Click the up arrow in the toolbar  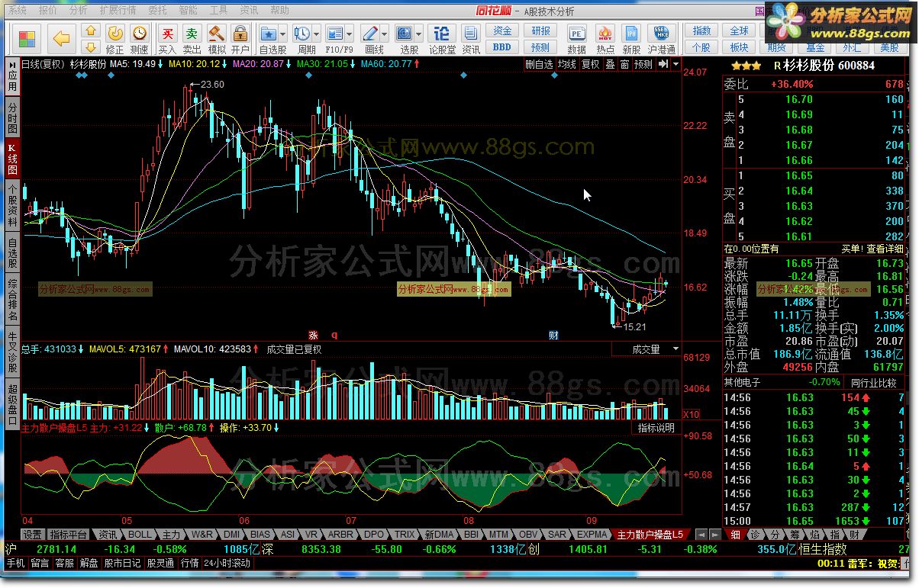[90, 31]
